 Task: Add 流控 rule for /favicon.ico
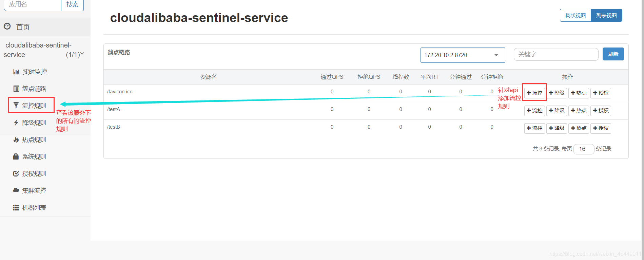(x=534, y=93)
